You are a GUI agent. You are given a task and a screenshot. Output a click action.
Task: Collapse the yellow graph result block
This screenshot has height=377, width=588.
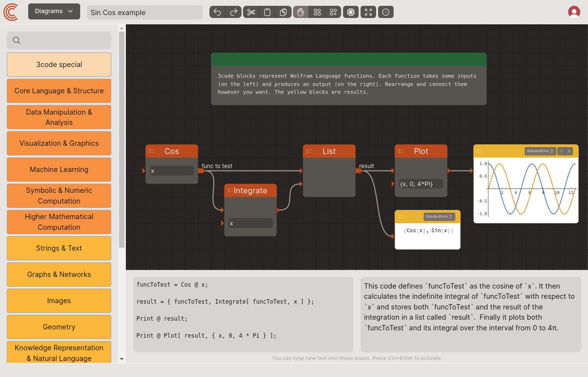pos(479,151)
